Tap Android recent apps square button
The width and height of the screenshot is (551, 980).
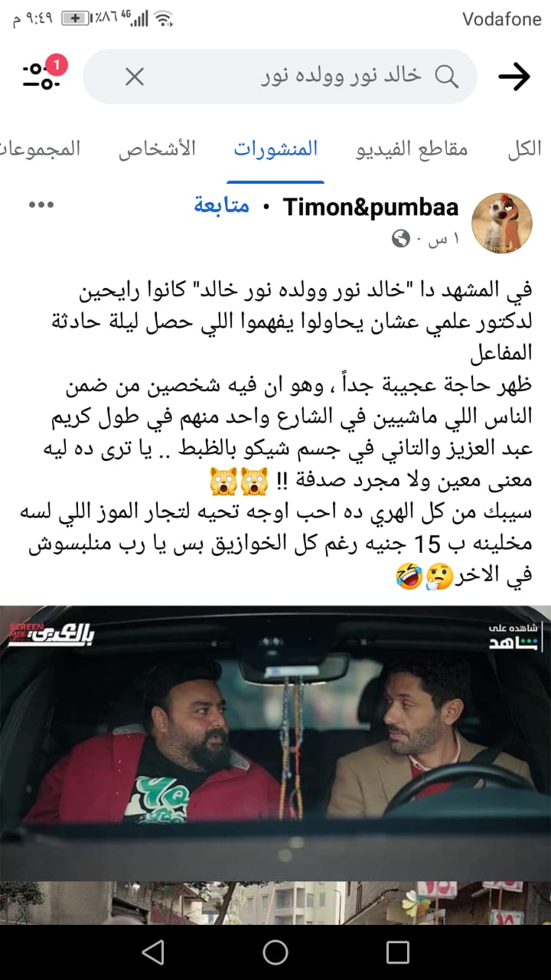(398, 952)
